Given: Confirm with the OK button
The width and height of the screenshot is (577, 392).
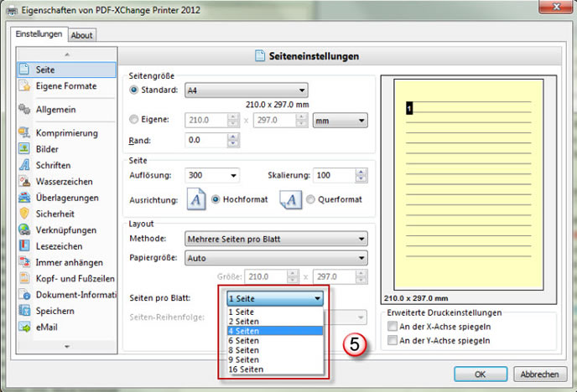Looking at the screenshot, I should pyautogui.click(x=481, y=374).
